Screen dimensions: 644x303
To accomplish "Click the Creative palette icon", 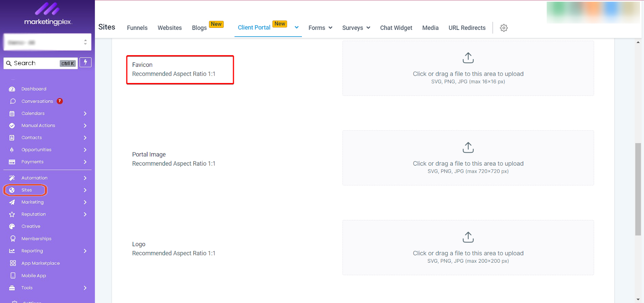I will tap(12, 226).
